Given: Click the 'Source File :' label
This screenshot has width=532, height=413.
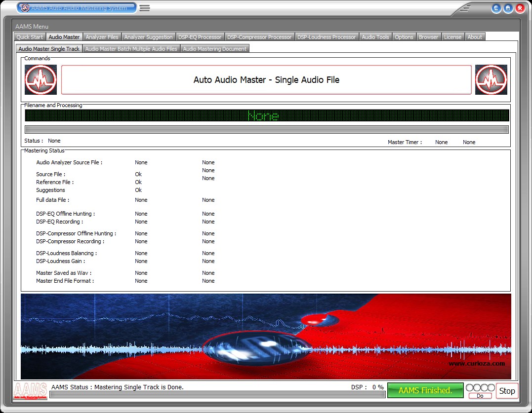Looking at the screenshot, I should [51, 174].
